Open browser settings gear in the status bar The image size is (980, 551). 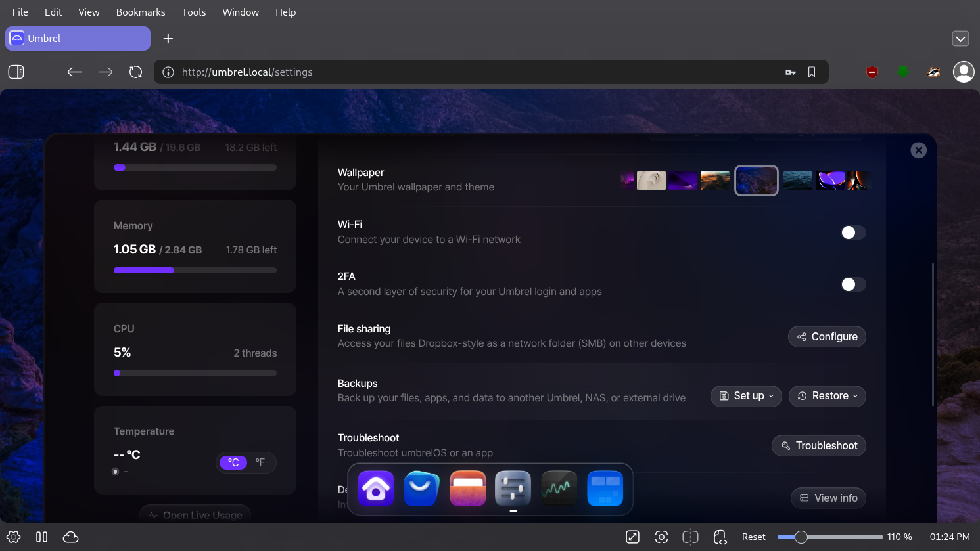click(x=13, y=537)
